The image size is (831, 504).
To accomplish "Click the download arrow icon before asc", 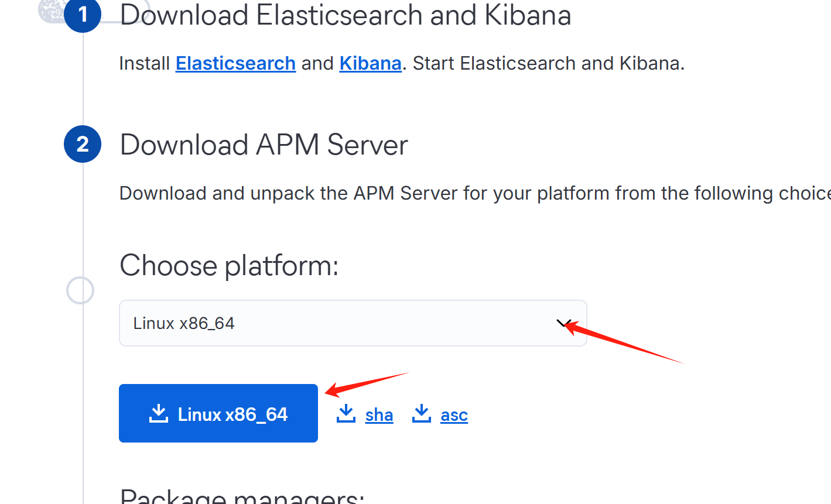I will [x=422, y=413].
